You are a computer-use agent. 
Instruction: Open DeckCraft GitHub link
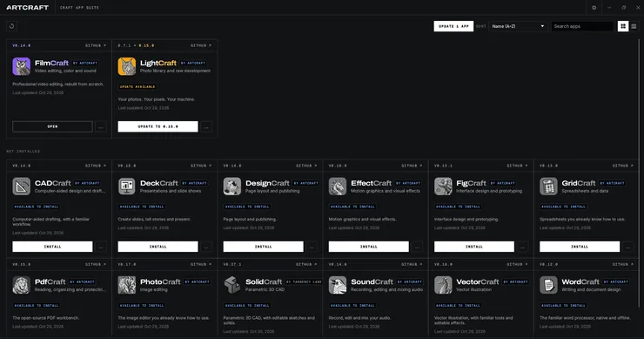(x=201, y=166)
